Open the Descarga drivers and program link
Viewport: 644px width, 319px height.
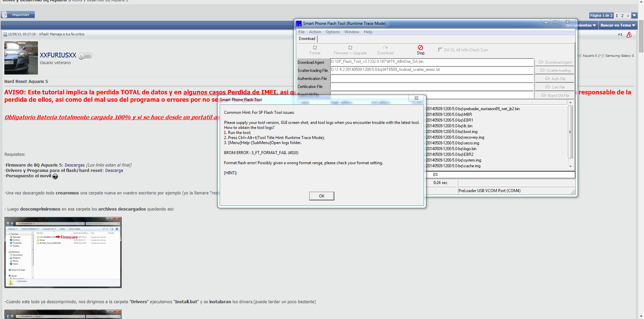point(114,171)
